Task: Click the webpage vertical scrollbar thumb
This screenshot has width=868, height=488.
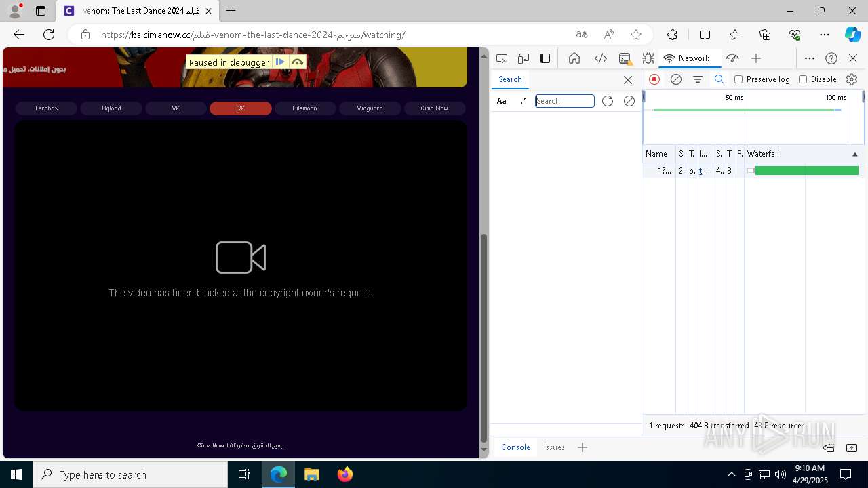Action: (484, 338)
